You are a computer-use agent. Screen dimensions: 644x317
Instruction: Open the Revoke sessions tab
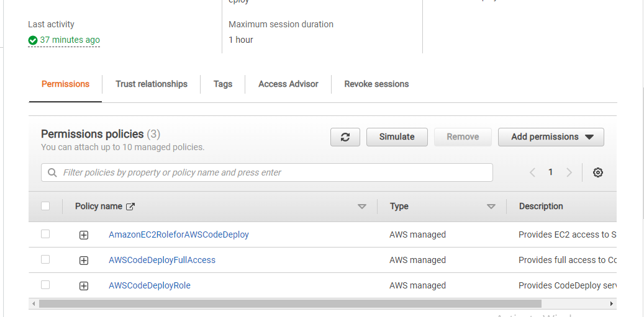(376, 84)
